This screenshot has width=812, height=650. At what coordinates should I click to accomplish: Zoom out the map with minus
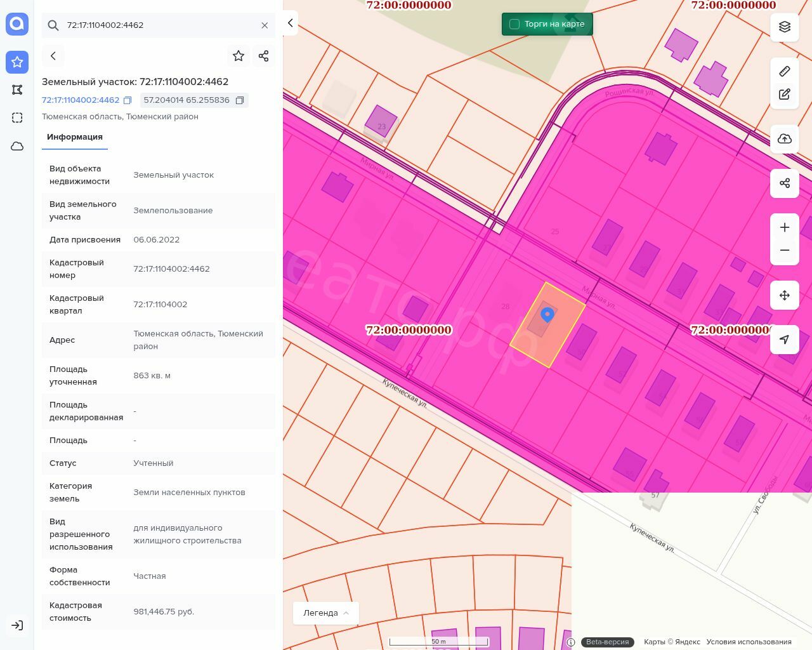(784, 250)
